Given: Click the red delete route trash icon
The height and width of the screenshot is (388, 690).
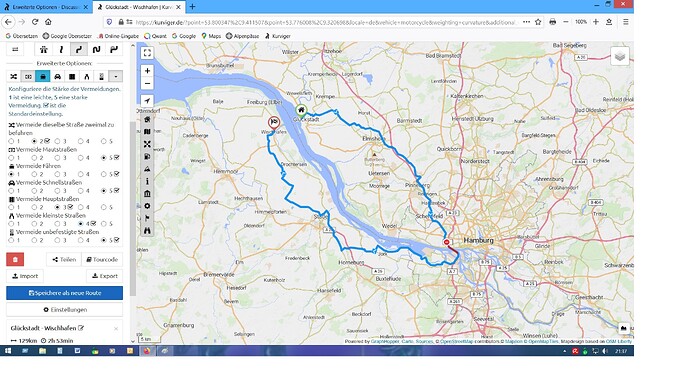Looking at the screenshot, I should tap(15, 259).
